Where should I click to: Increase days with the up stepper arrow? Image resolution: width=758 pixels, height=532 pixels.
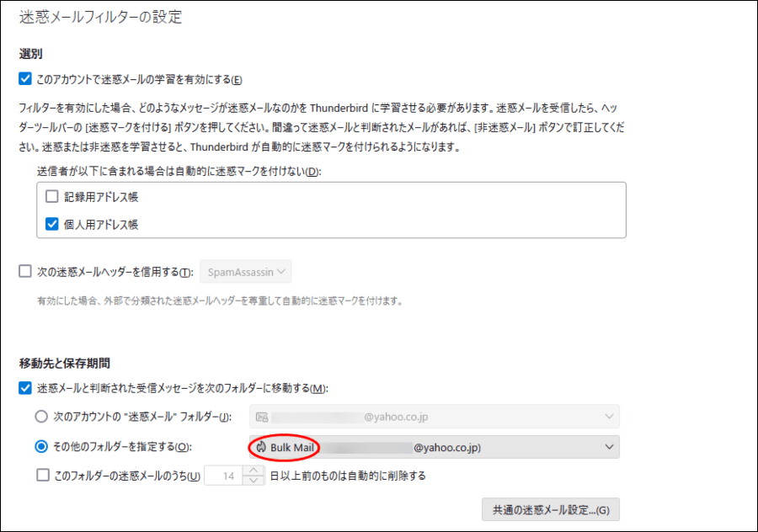pyautogui.click(x=254, y=471)
